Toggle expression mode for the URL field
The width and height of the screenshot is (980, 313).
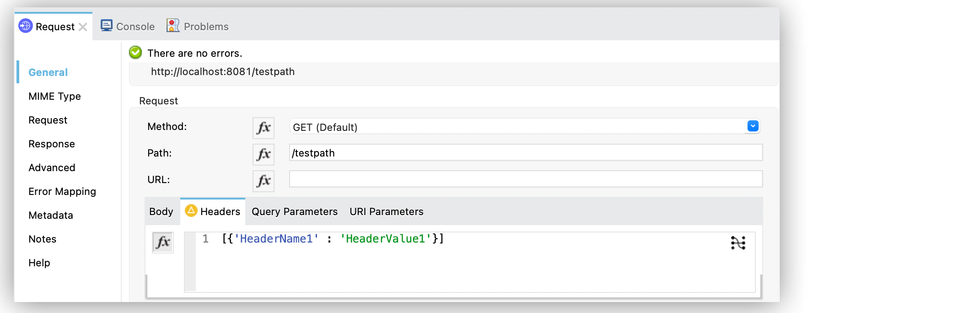click(x=263, y=181)
